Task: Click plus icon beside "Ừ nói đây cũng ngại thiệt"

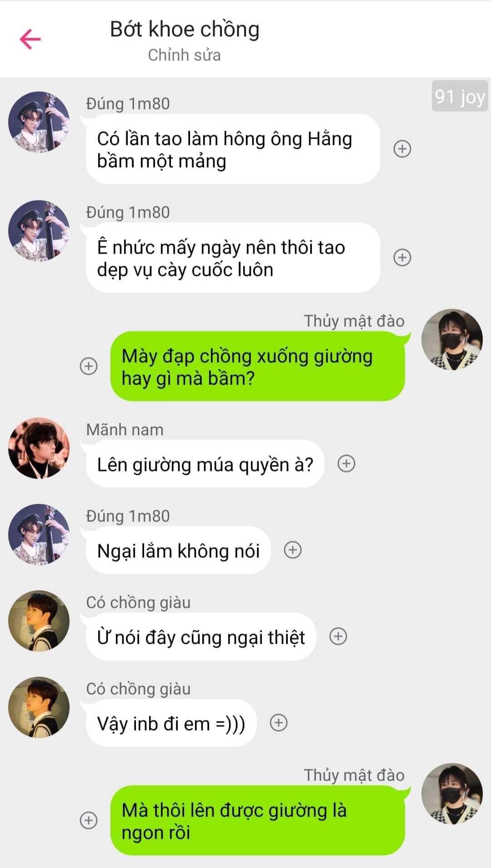Action: [338, 636]
